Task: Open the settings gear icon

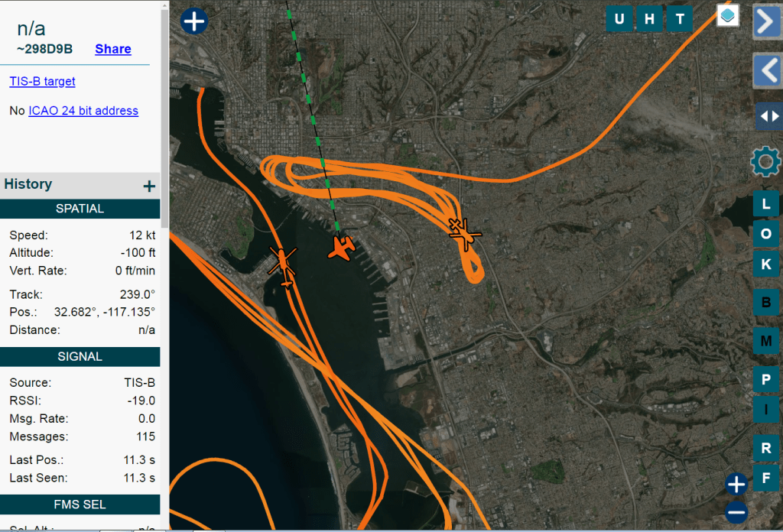Action: 766,162
